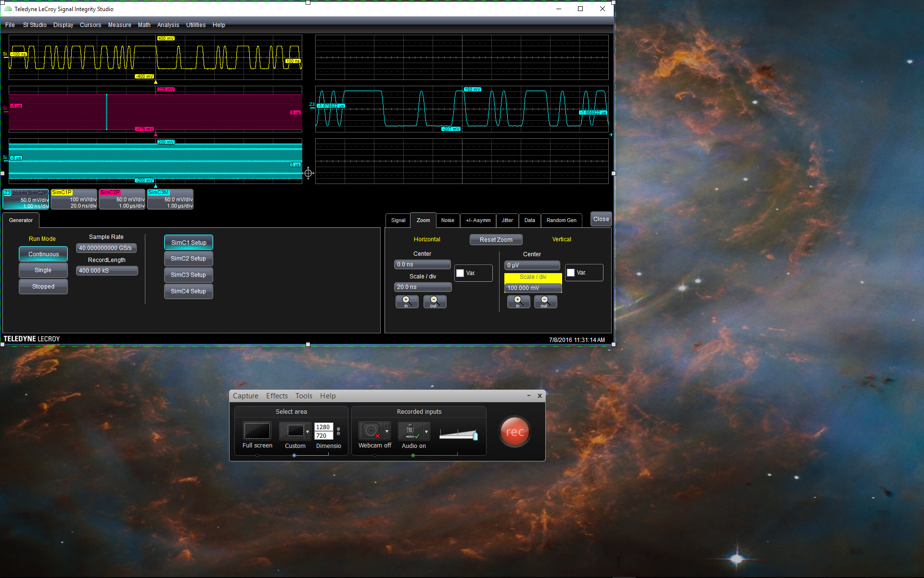Open Custom area dropdown arrow
924x578 pixels.
tap(308, 432)
